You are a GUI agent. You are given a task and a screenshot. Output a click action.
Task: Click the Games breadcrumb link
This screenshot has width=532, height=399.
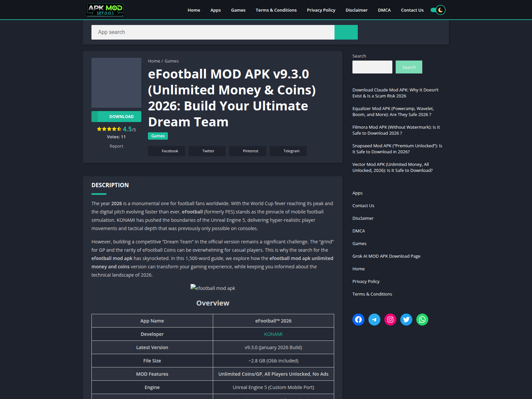172,61
